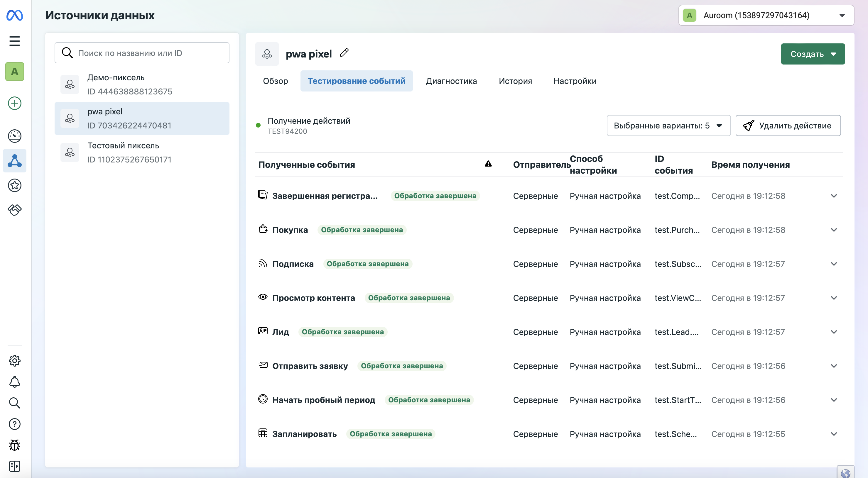This screenshot has height=478, width=868.
Task: Click the bug report icon in sidebar
Action: point(14,445)
